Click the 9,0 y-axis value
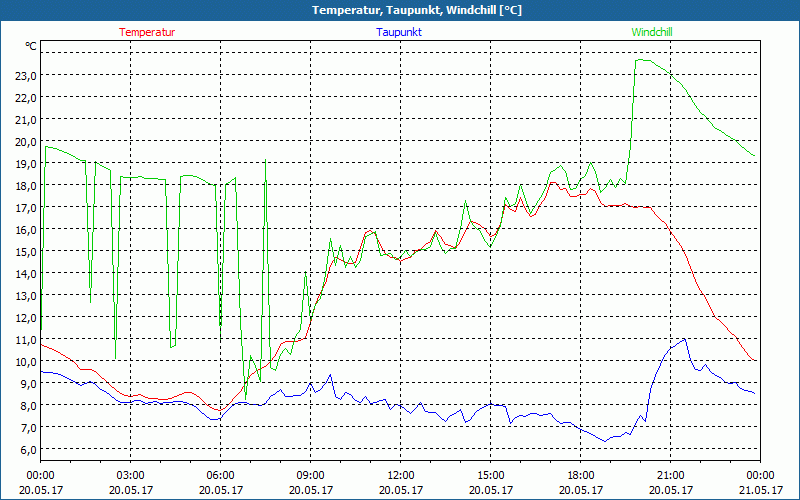 [28, 383]
